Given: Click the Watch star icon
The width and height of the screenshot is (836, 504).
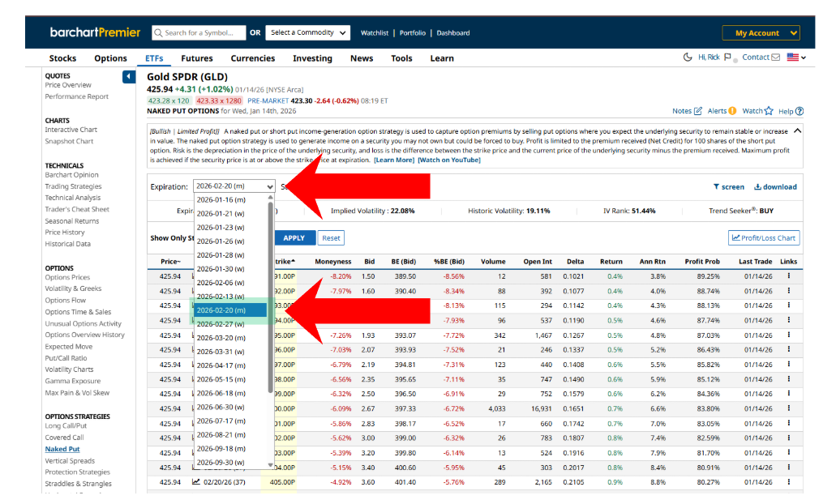Looking at the screenshot, I should pyautogui.click(x=770, y=111).
